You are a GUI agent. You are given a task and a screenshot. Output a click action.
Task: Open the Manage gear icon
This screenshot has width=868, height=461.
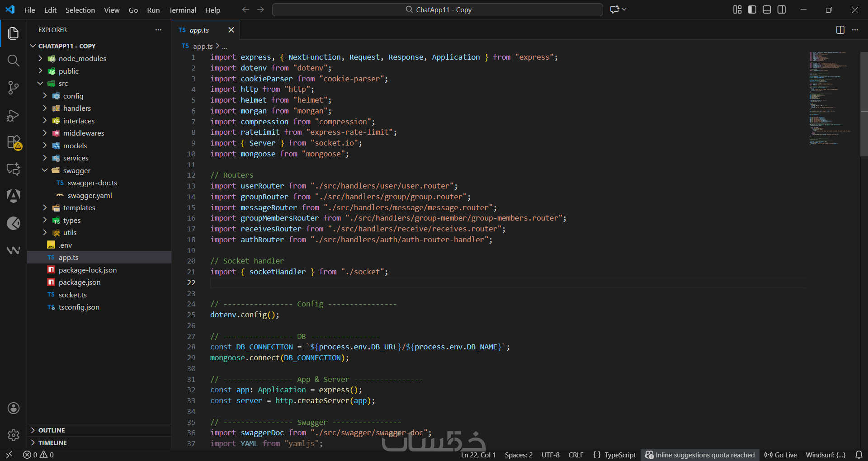pyautogui.click(x=14, y=435)
